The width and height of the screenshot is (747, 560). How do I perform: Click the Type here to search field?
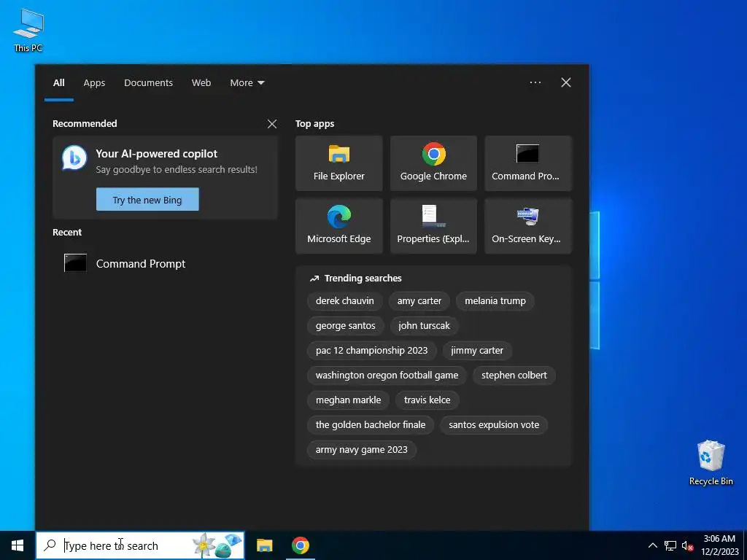click(140, 545)
